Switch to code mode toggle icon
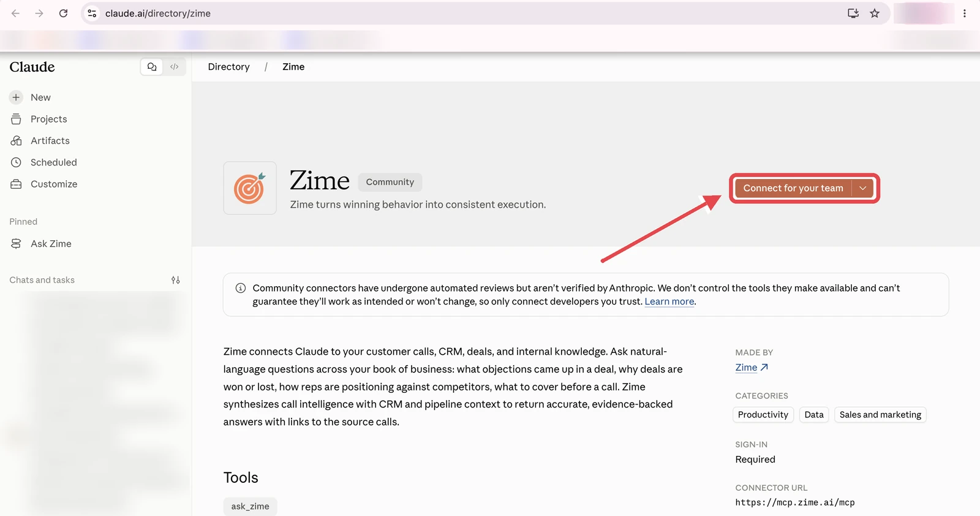Viewport: 980px width, 516px height. (175, 67)
